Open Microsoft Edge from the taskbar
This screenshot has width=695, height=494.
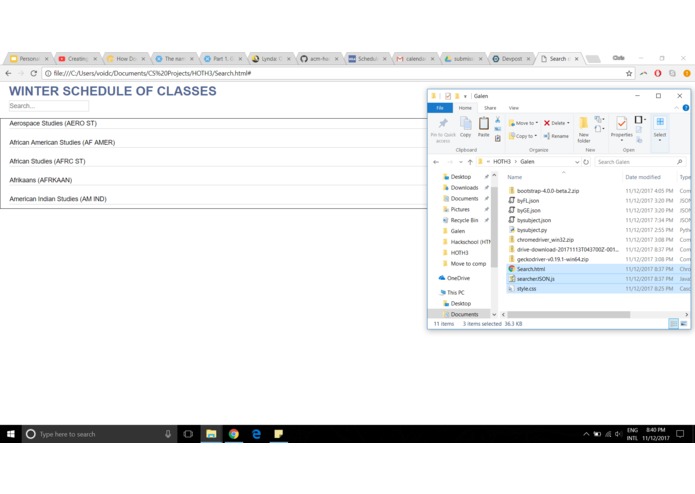pos(256,434)
